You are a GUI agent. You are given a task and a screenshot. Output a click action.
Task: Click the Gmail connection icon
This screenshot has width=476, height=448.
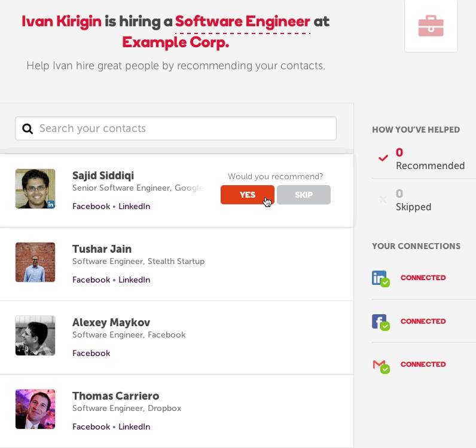380,365
